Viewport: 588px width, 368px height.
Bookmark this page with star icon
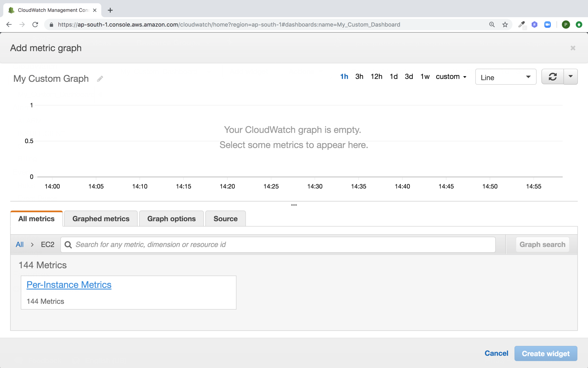(505, 25)
